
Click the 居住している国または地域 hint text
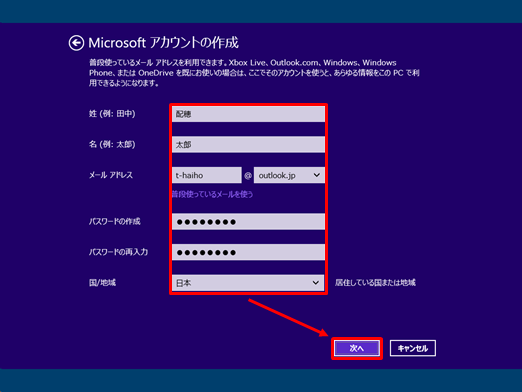pos(375,283)
